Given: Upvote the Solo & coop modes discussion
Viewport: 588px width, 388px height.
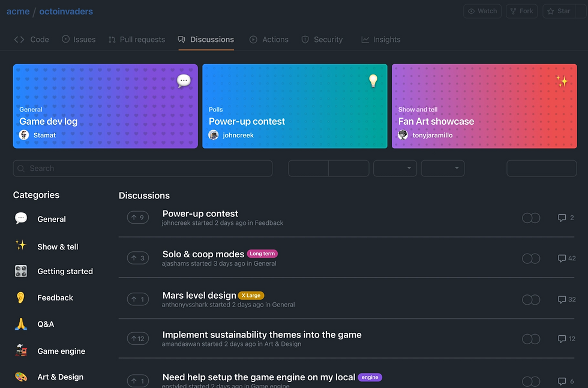Looking at the screenshot, I should tap(138, 258).
